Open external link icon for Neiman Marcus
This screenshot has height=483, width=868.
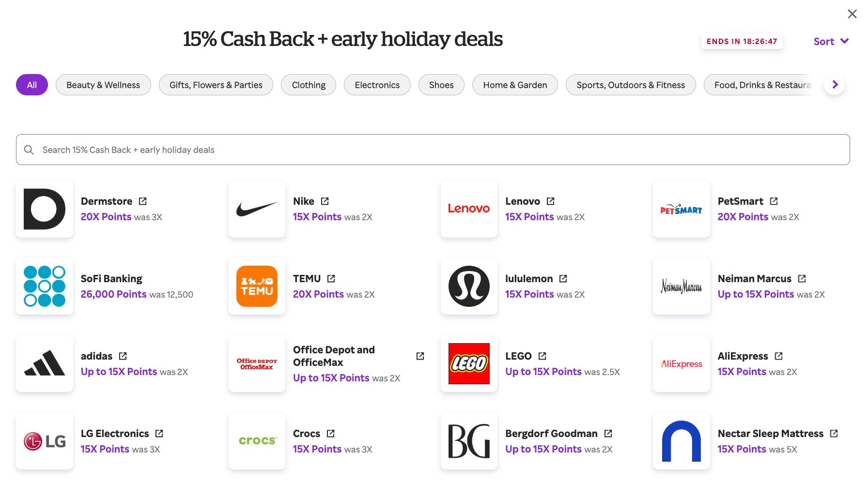pyautogui.click(x=802, y=279)
